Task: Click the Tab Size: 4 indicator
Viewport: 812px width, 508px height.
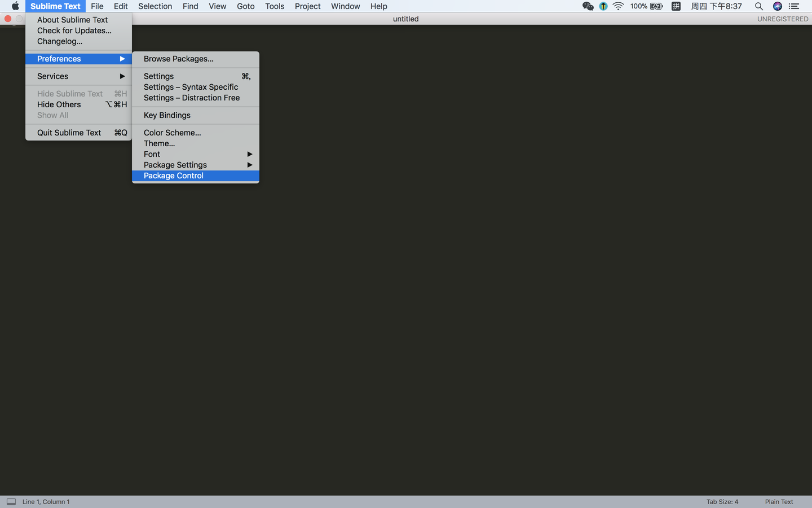Action: click(722, 501)
